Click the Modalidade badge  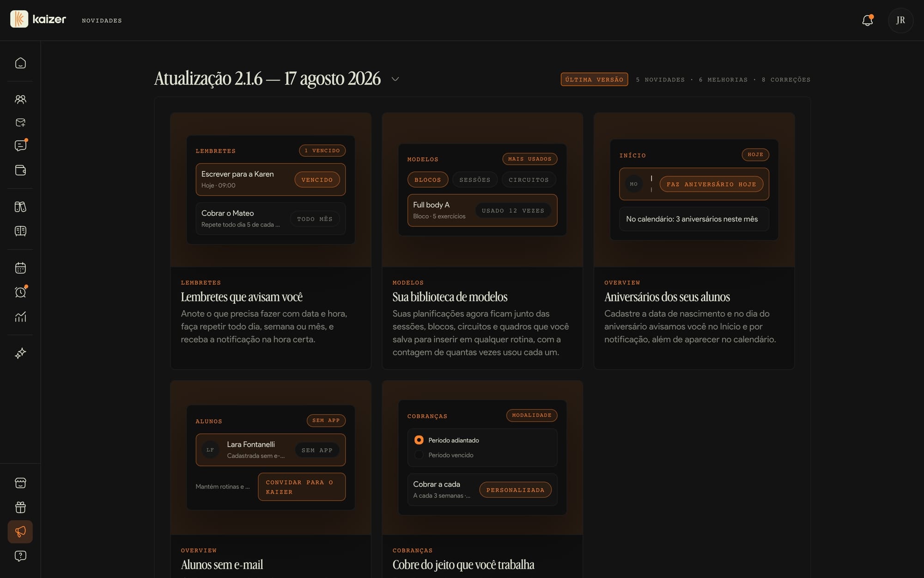coord(531,415)
